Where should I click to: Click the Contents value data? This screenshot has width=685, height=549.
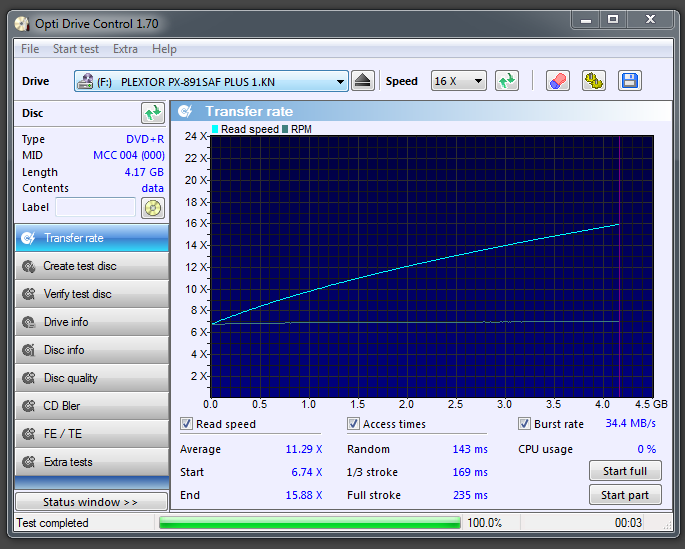click(x=152, y=188)
